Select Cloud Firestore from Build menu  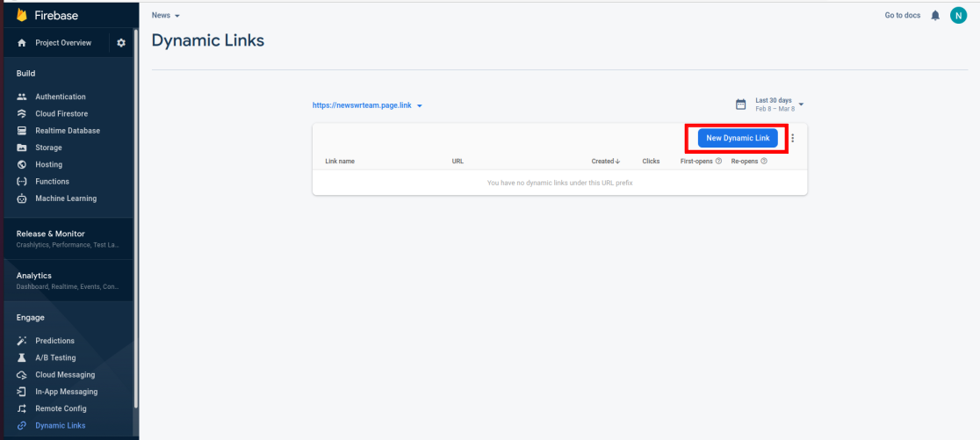click(61, 113)
